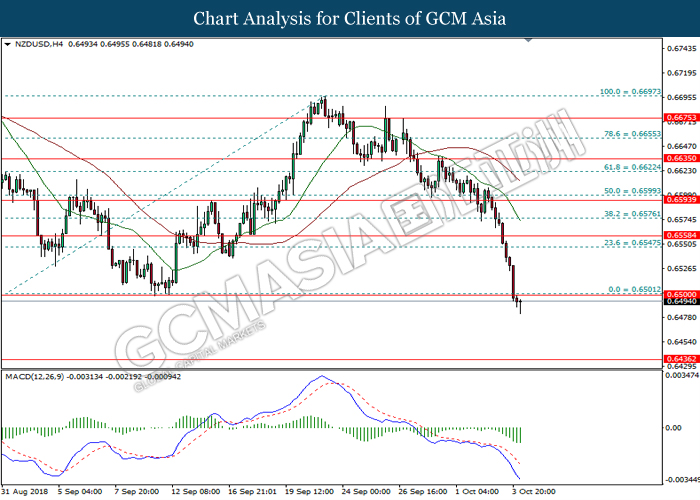The height and width of the screenshot is (500, 700).
Task: Click the MACD scale value 0.003474
Action: tap(682, 375)
